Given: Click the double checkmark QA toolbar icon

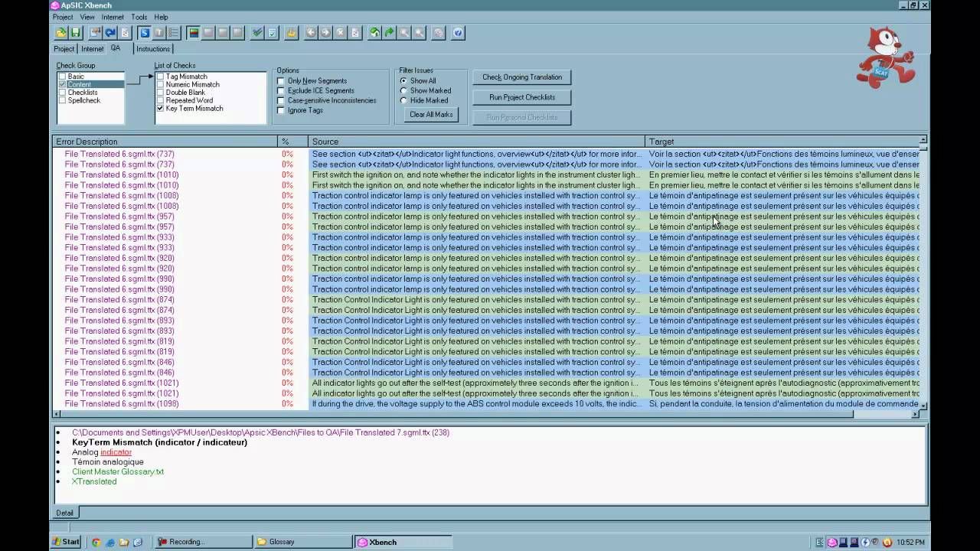Looking at the screenshot, I should [257, 33].
